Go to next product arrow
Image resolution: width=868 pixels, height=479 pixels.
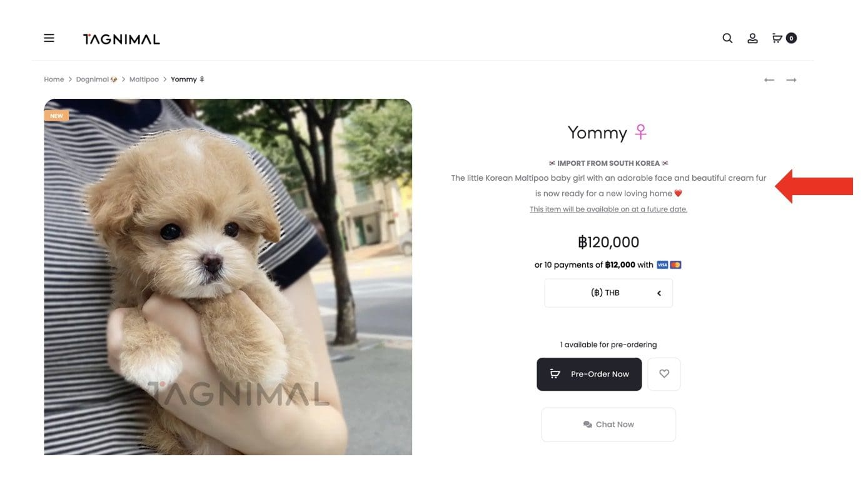click(791, 80)
